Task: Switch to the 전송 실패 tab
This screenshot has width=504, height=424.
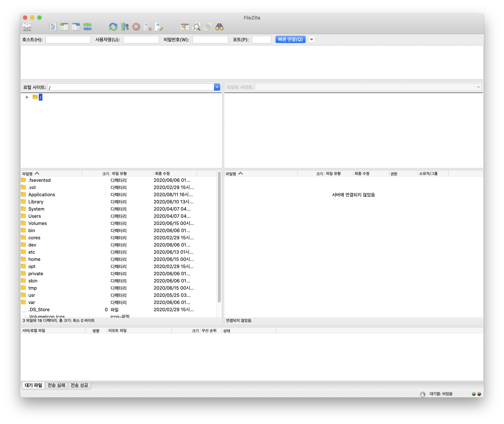Action: coord(56,385)
